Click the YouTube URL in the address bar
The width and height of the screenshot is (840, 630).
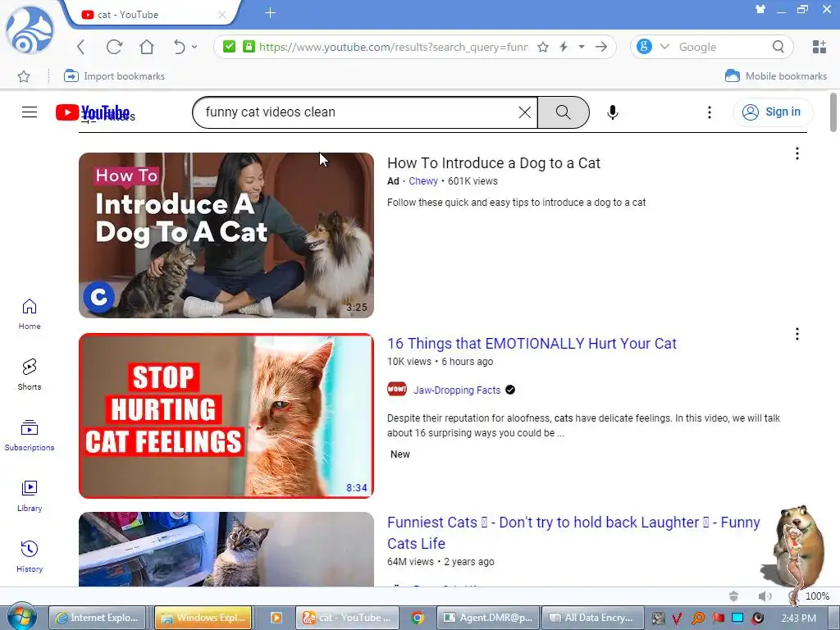[x=394, y=47]
